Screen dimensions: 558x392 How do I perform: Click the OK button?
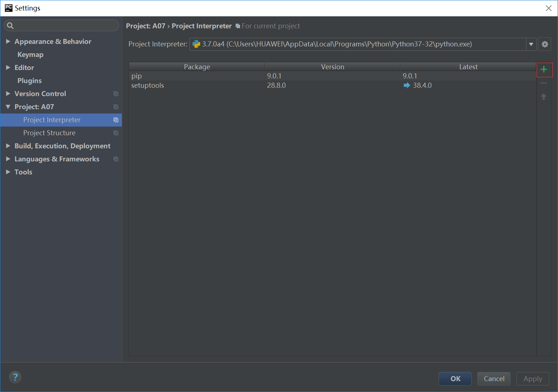[455, 379]
